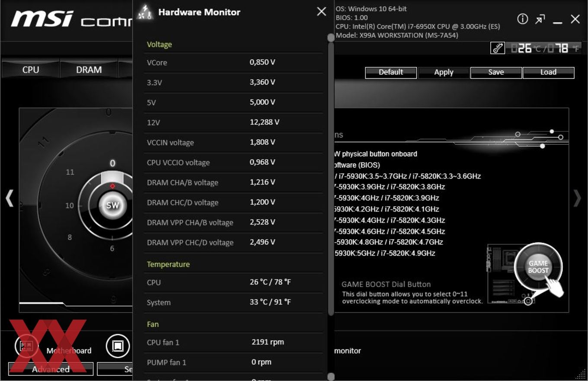Click the CPU temperature 26 °C reading
588x381 pixels.
click(270, 282)
